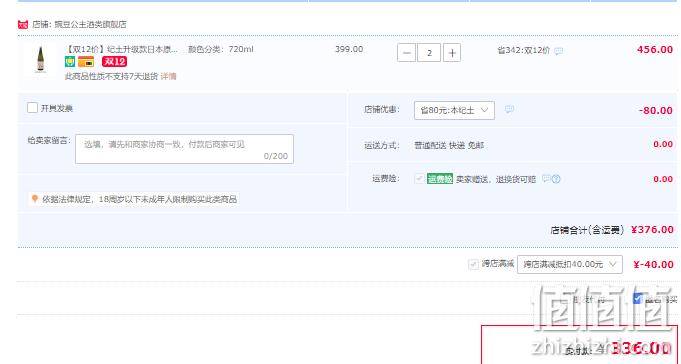681x364 pixels.
Task: Click the item subtotal 456.00
Action: [655, 50]
